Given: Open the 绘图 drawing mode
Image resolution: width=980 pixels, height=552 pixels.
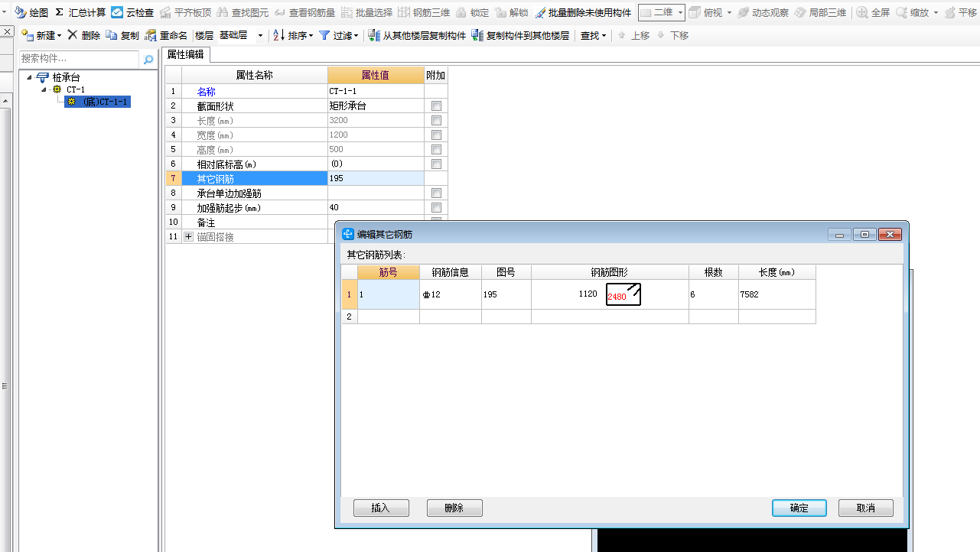Looking at the screenshot, I should 31,13.
